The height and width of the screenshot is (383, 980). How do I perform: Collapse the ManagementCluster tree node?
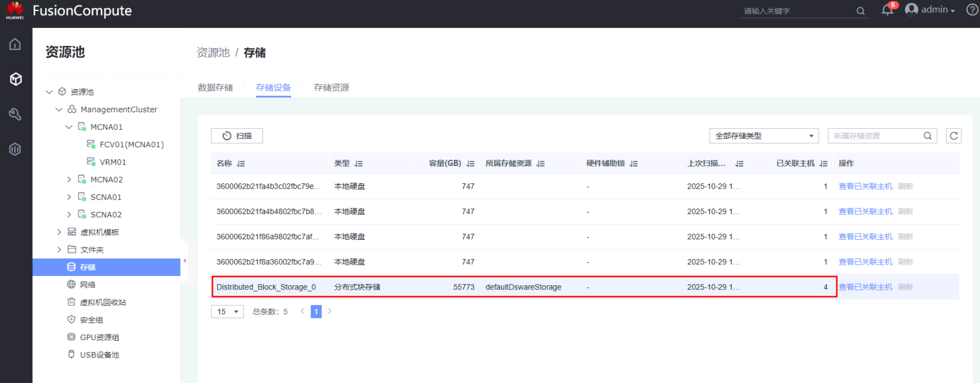coord(59,110)
